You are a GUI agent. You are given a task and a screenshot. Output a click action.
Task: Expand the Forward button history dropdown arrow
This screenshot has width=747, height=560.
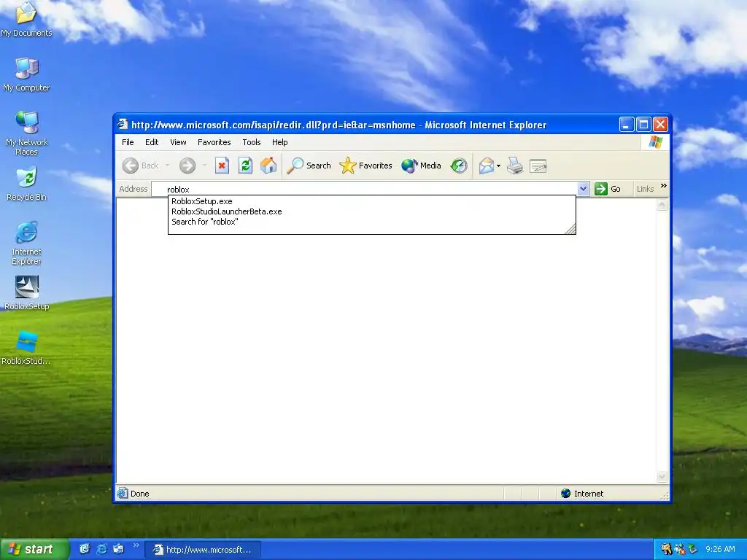[204, 166]
